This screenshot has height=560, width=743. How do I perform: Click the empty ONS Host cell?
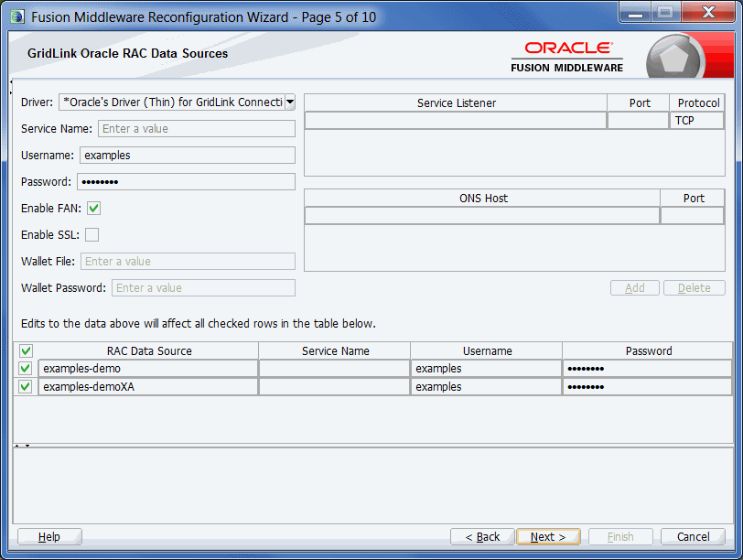tap(482, 216)
